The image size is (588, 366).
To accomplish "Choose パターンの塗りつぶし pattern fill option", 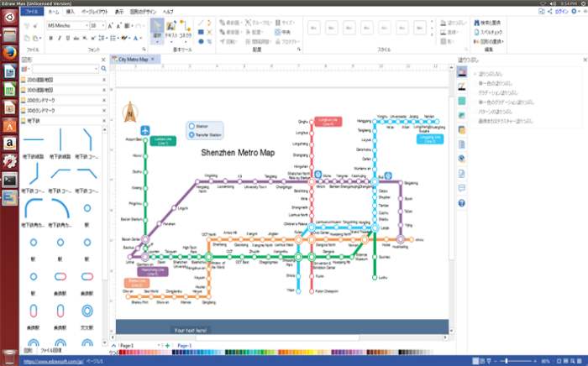I will pyautogui.click(x=493, y=112).
